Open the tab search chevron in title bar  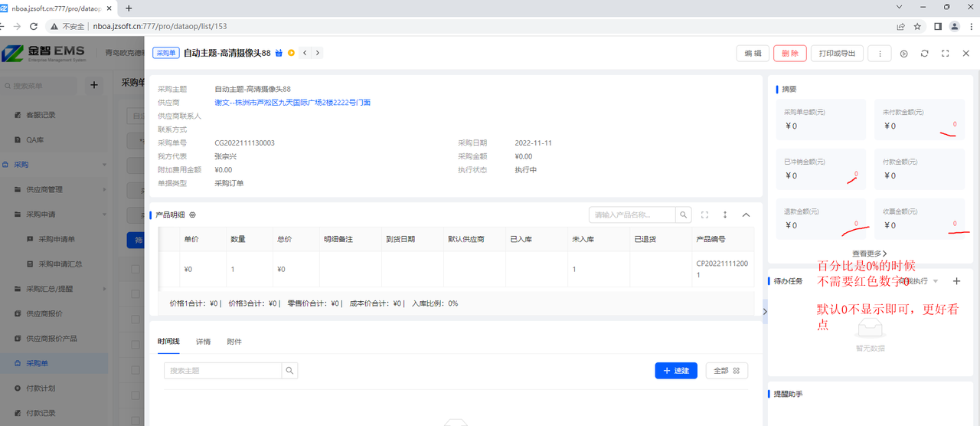(900, 7)
